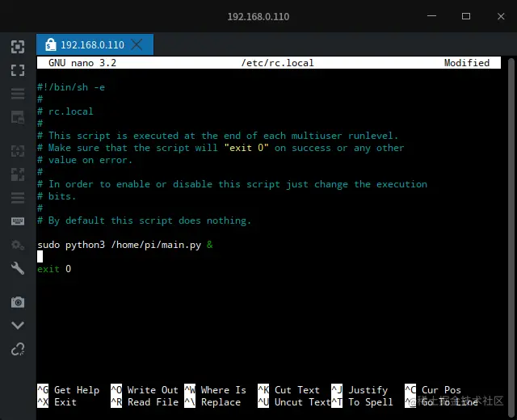Viewport: 517px width, 420px height.
Task: Click the ^X Exit shortcut
Action: pos(57,402)
